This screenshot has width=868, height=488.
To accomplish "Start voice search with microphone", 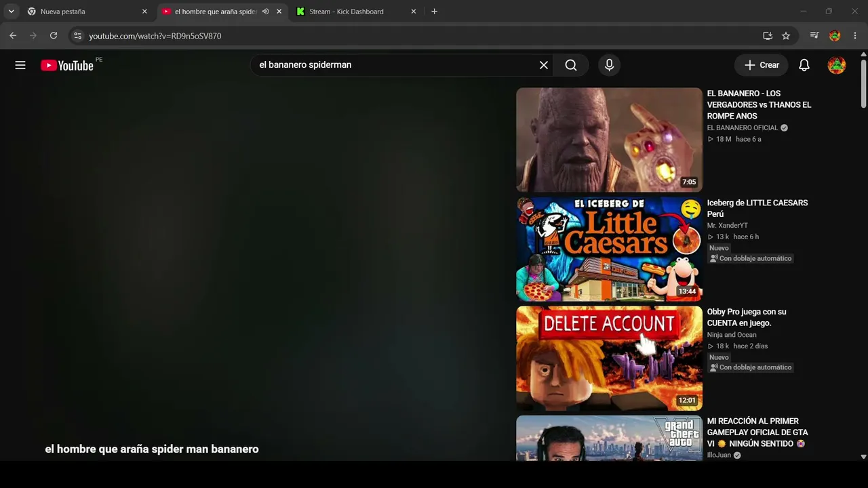I will click(609, 65).
